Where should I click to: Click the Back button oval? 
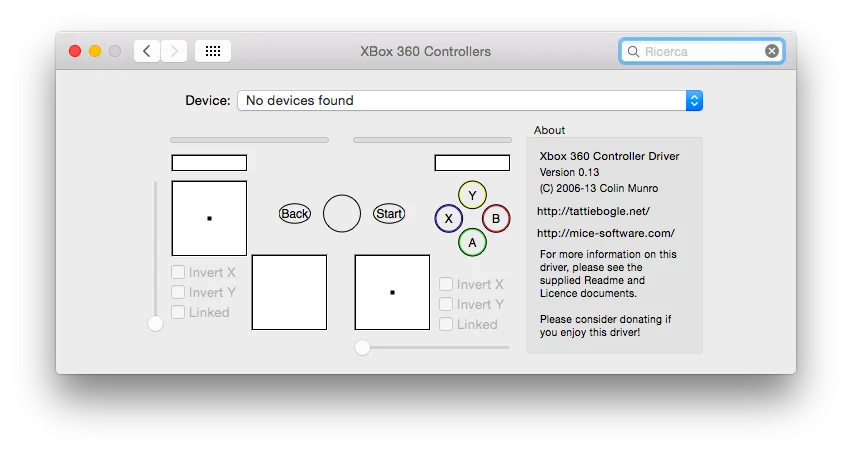click(x=295, y=213)
